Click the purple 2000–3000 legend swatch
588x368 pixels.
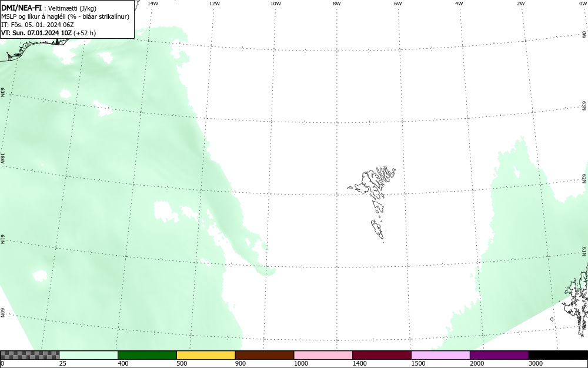(x=499, y=355)
